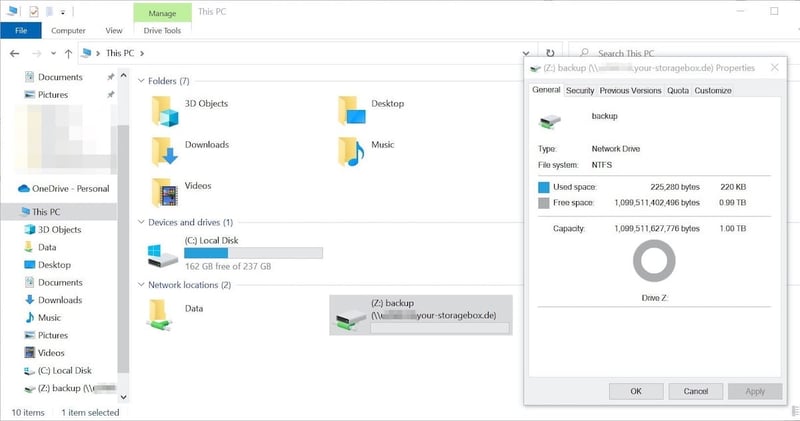Select OneDrive - Personal in navigation pane

70,188
